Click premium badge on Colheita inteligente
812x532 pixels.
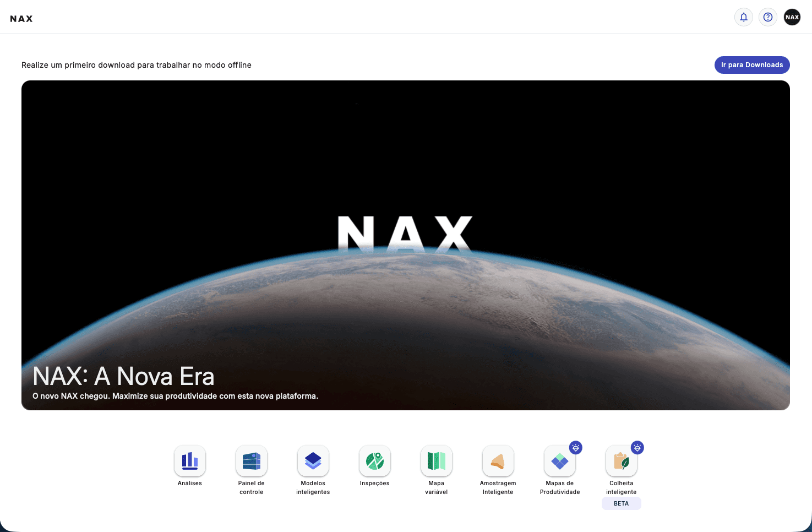tap(637, 448)
